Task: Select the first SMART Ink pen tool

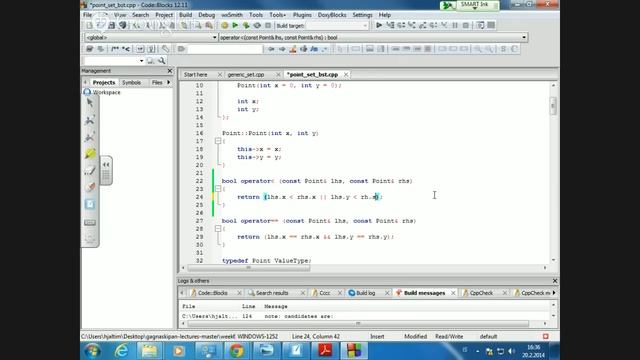Action: pos(90,120)
